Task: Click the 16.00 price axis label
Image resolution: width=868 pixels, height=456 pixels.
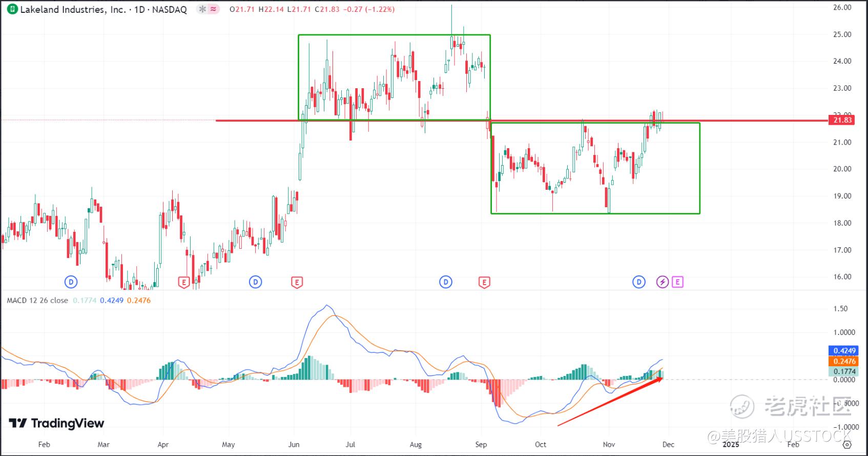Action: [x=842, y=277]
